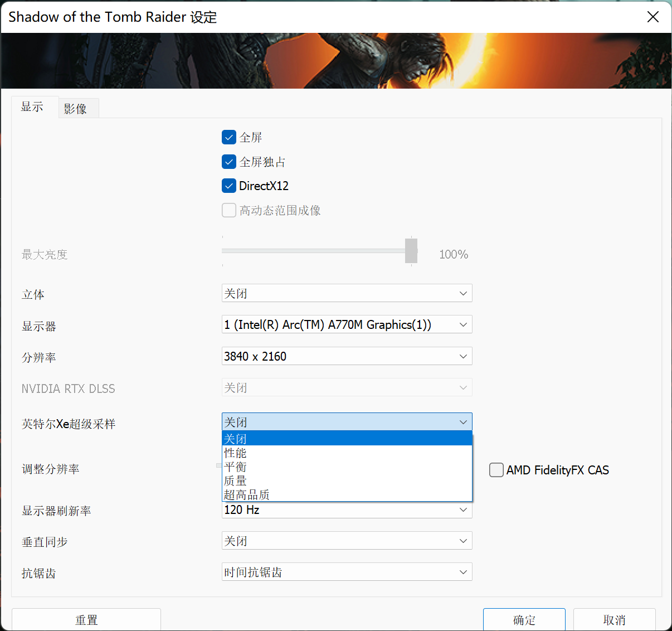Click the Lara Croft banner image
Screen dimensions: 672x631
tap(336, 61)
